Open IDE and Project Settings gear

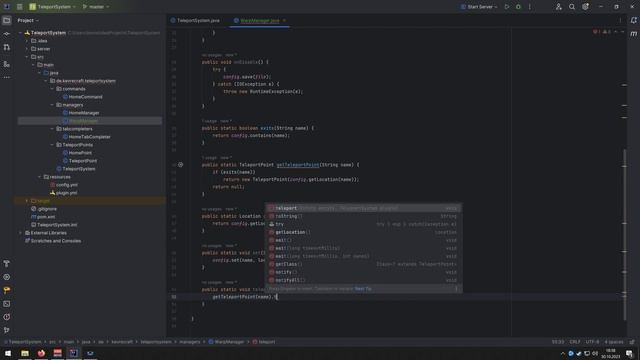pyautogui.click(x=585, y=7)
